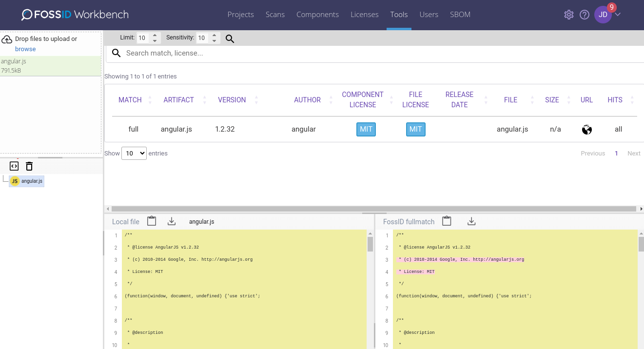Viewport: 644px width, 349px height.
Task: Open the globe URL icon for angular.js
Action: [x=587, y=130]
